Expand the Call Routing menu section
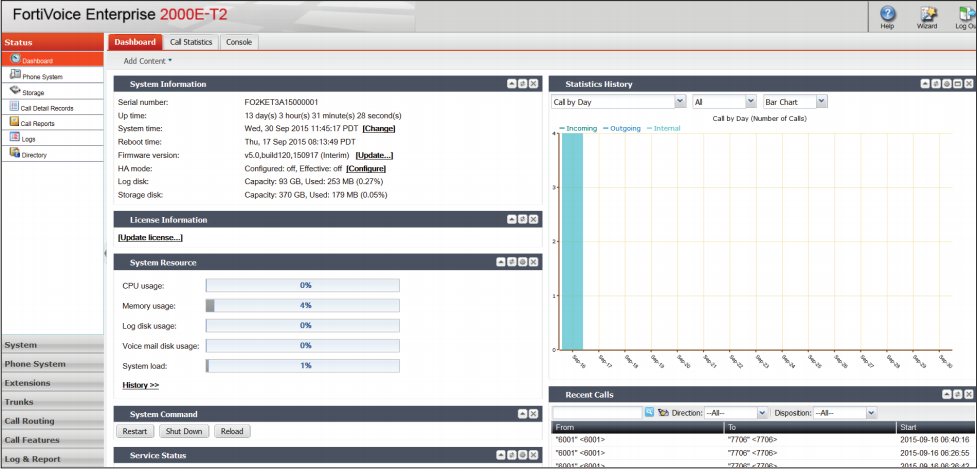 pos(52,420)
